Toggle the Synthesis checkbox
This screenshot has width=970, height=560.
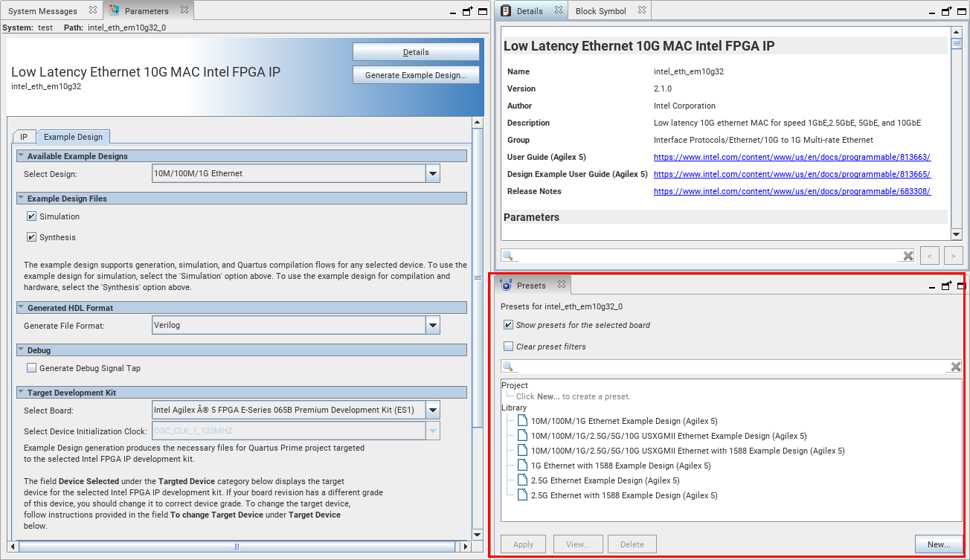pos(31,237)
